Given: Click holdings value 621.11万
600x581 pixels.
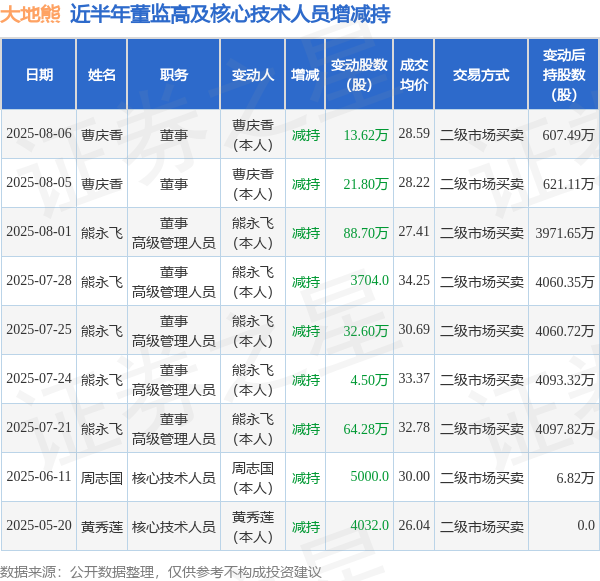Looking at the screenshot, I should 568,184.
